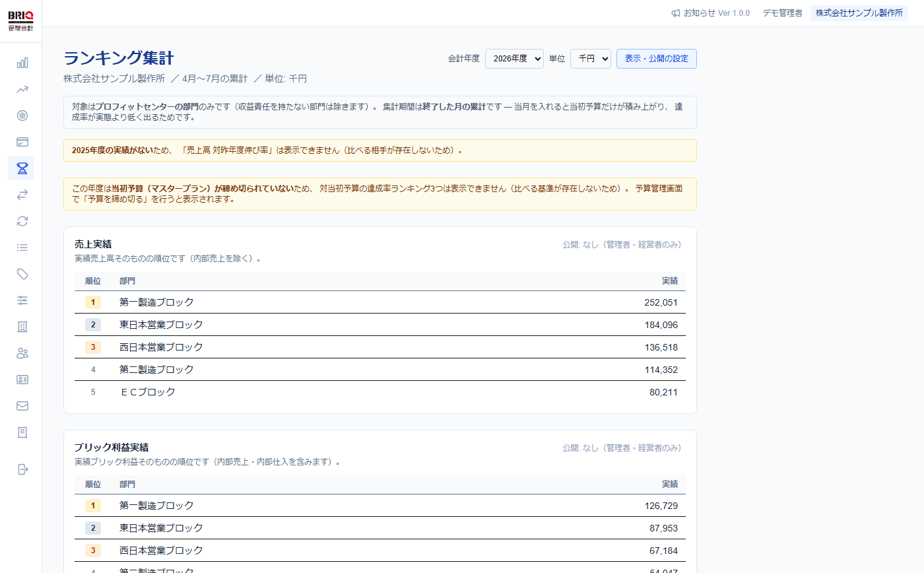Click the デモ管理者 user name
Screen dimensions: 924x573
point(783,13)
